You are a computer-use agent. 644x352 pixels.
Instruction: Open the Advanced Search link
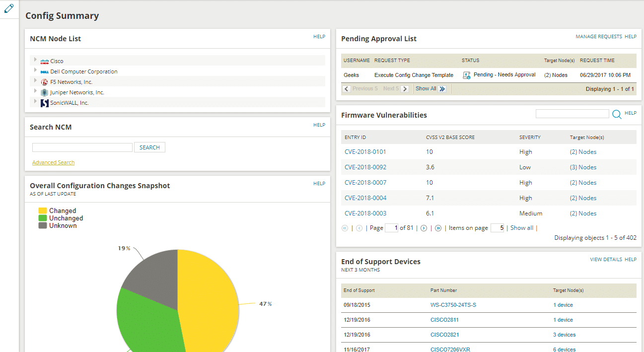(53, 162)
